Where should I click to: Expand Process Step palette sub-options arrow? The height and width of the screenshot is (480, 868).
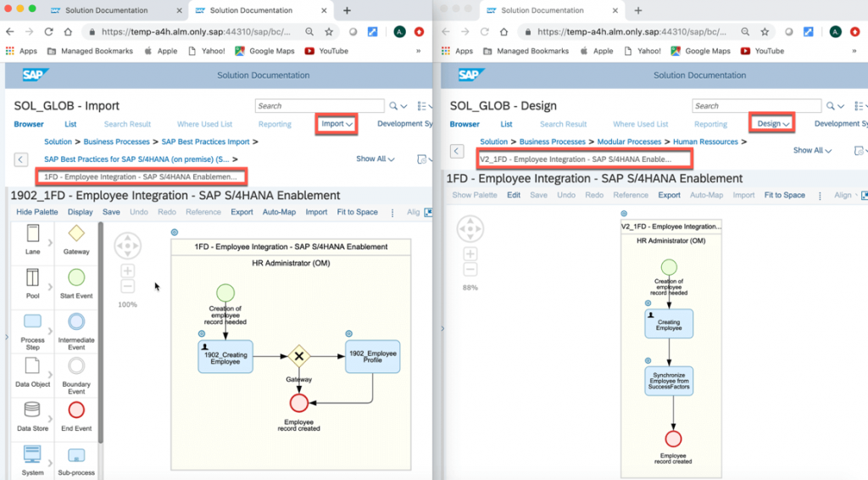click(x=50, y=331)
